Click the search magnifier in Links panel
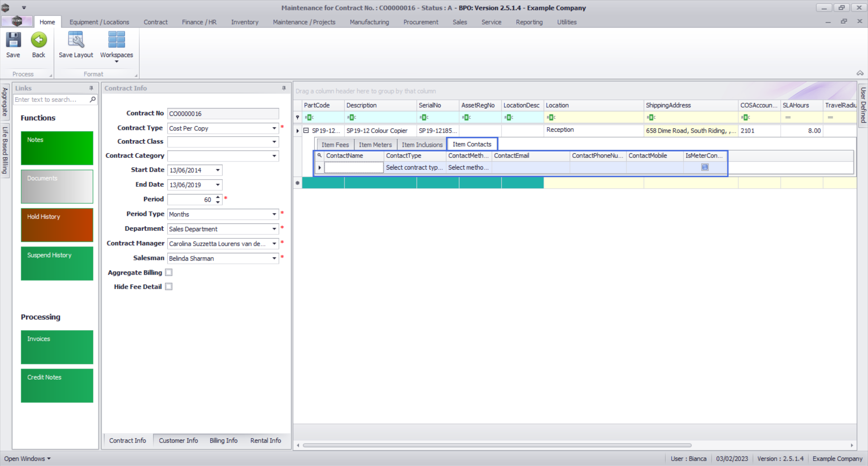The width and height of the screenshot is (868, 466). click(x=93, y=100)
